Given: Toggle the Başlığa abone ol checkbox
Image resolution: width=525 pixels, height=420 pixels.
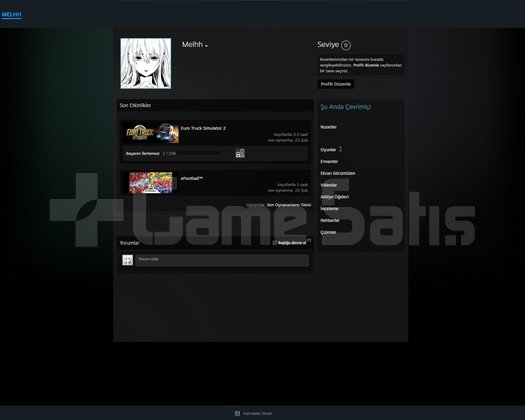Looking at the screenshot, I should pos(275,242).
